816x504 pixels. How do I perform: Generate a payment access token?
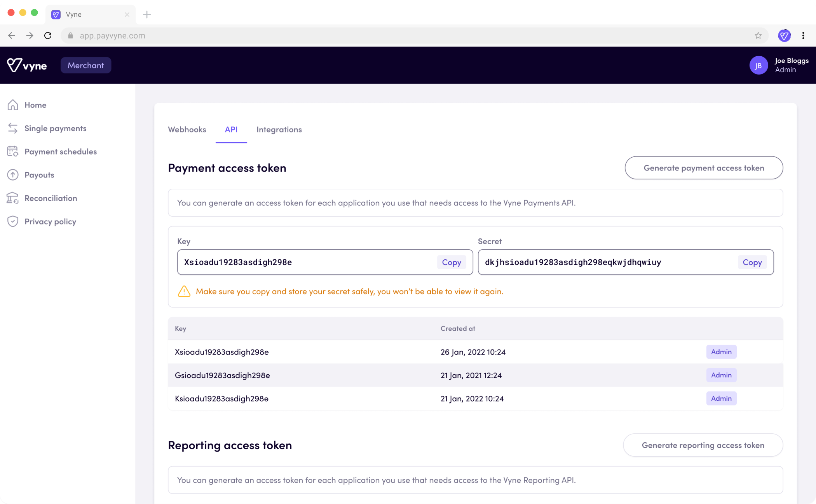coord(703,168)
